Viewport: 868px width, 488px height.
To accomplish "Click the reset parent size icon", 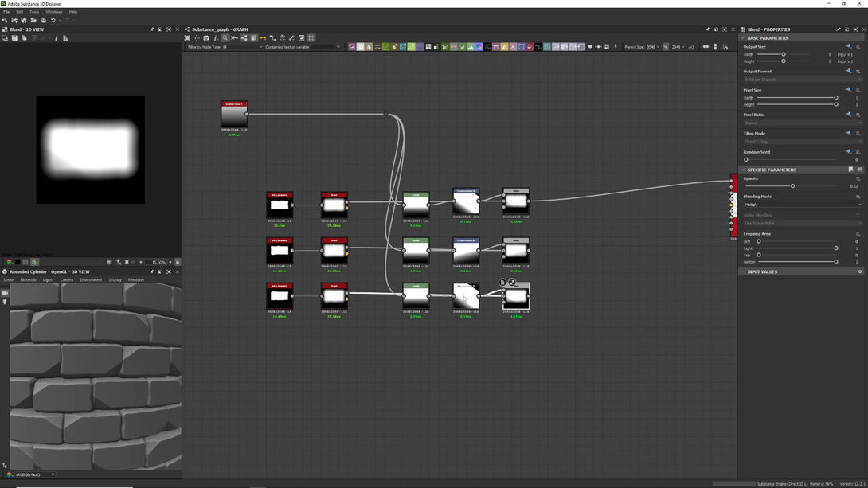I will pos(691,47).
